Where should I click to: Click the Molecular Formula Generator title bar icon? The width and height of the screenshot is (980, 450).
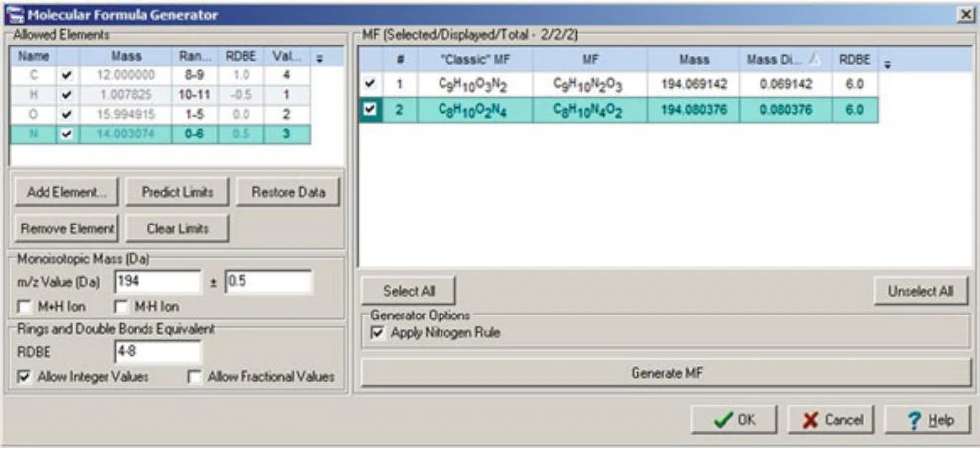13,14
